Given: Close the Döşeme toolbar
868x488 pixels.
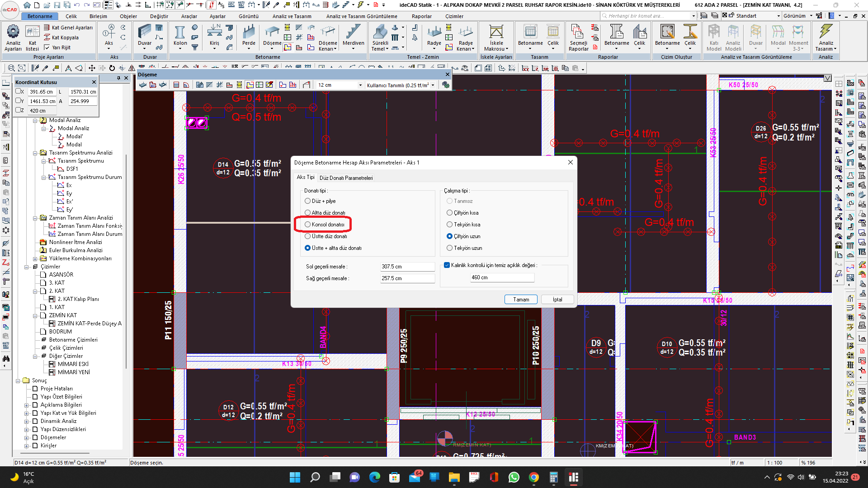Looking at the screenshot, I should pos(447,75).
